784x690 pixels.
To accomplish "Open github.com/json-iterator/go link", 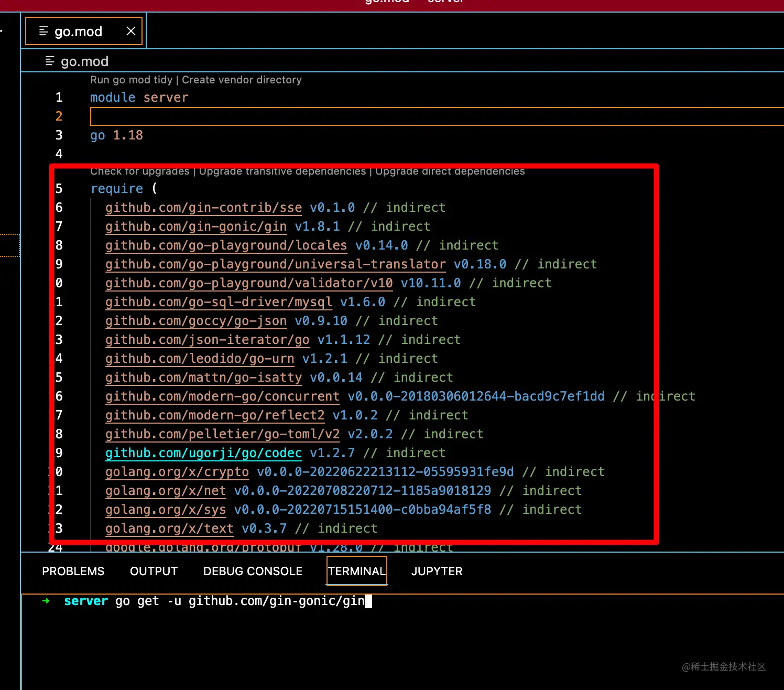I will (208, 340).
